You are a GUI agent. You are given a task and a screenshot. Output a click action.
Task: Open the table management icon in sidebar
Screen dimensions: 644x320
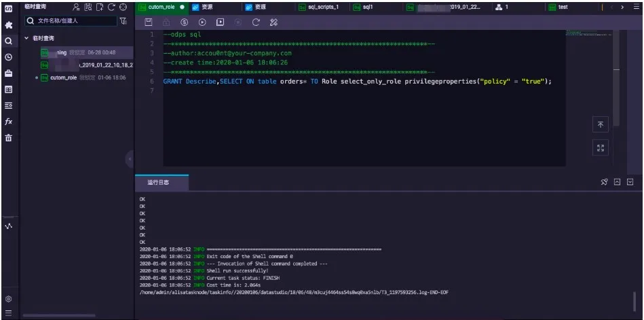point(8,90)
